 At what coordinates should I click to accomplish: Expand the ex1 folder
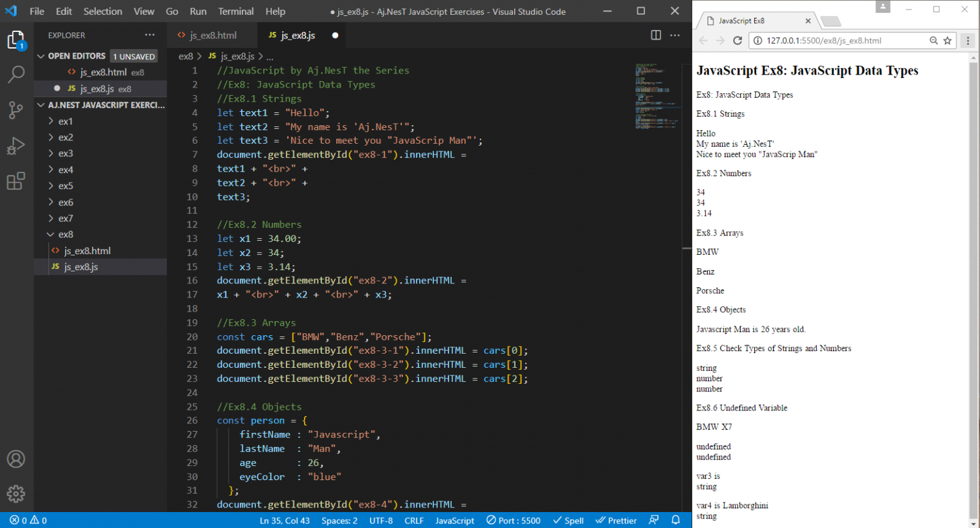click(65, 121)
